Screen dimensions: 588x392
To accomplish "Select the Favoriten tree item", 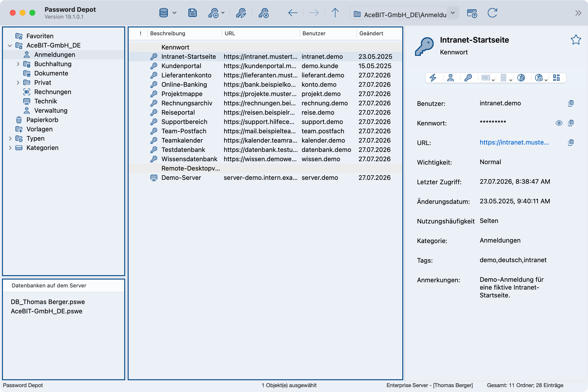I will 40,36.
